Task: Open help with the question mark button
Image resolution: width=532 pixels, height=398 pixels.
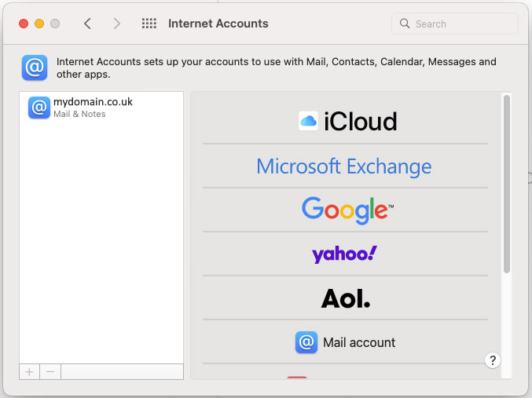Action: [493, 360]
